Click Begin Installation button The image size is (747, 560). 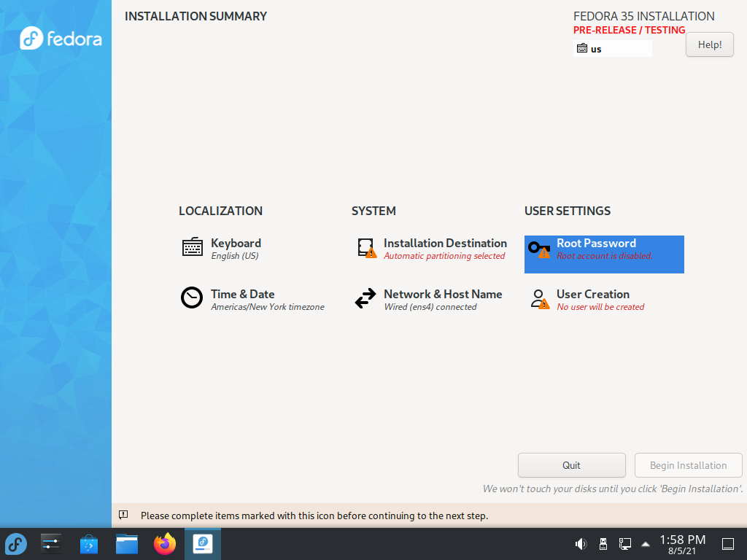coord(689,465)
